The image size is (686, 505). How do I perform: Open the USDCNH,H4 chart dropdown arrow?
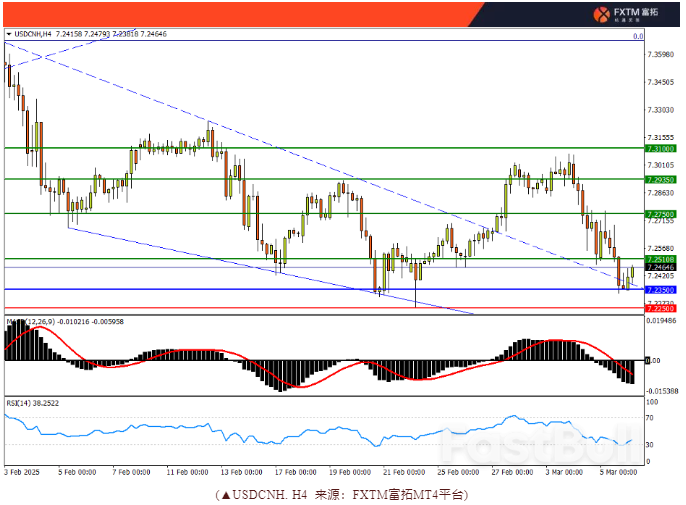pyautogui.click(x=9, y=34)
